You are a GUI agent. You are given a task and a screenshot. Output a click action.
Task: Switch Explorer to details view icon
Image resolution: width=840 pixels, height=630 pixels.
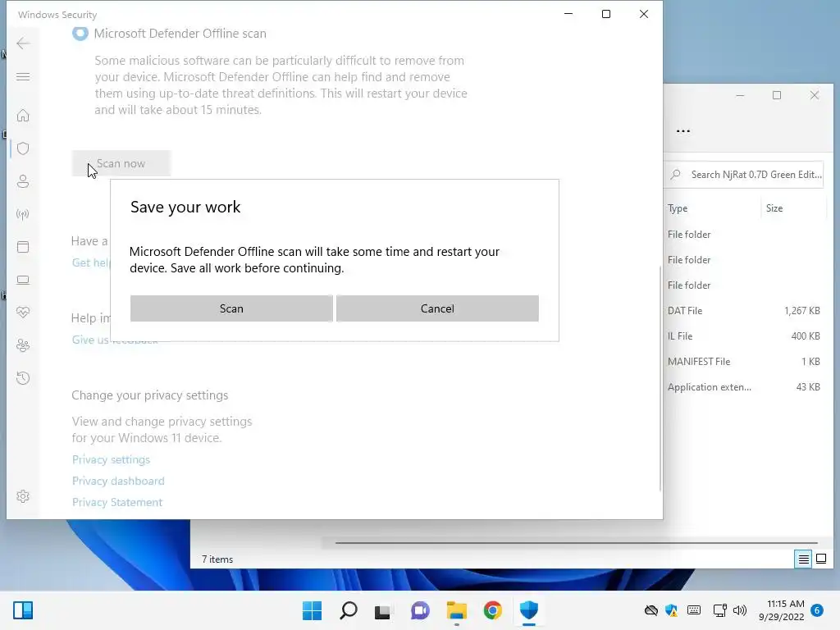click(803, 559)
